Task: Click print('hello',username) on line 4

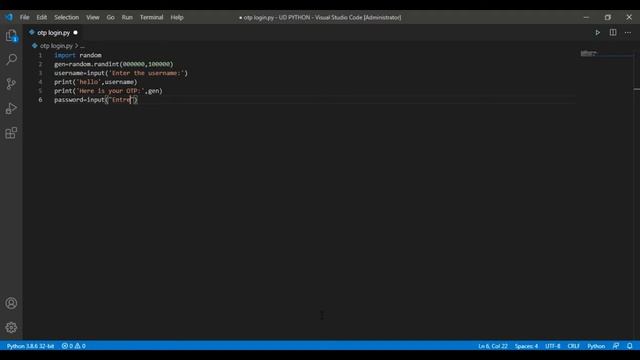Action: click(96, 82)
